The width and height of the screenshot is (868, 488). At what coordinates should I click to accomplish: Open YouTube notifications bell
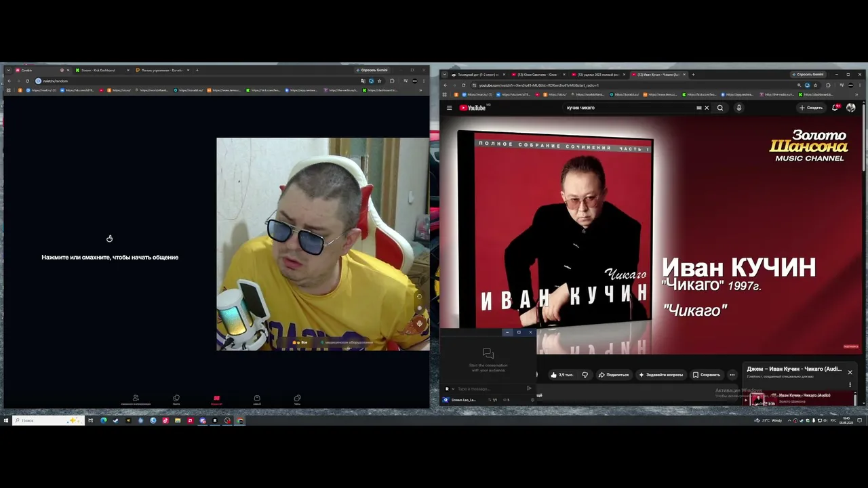835,108
